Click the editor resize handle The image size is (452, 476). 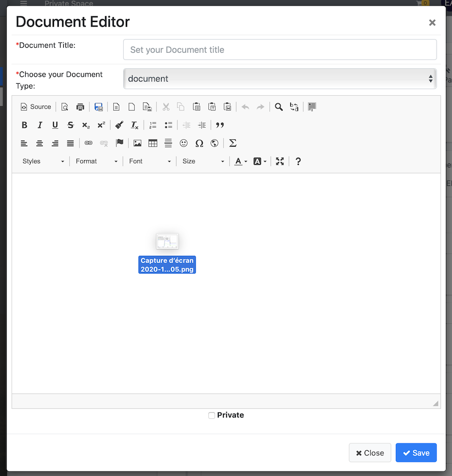(x=436, y=403)
